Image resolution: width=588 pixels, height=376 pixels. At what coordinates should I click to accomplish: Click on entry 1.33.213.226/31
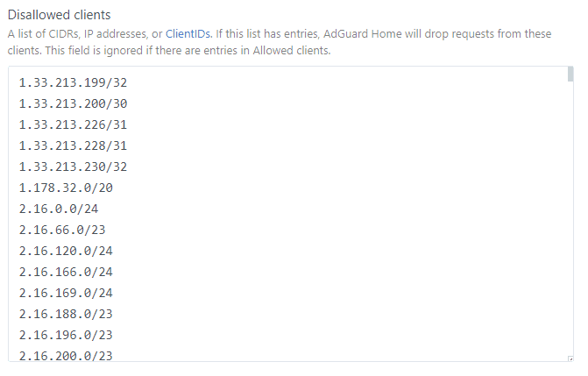tap(73, 124)
